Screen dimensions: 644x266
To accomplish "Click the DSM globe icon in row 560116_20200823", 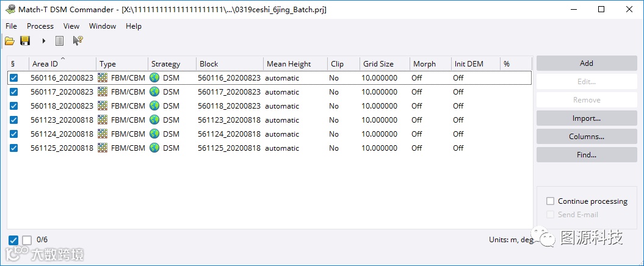I will click(154, 77).
